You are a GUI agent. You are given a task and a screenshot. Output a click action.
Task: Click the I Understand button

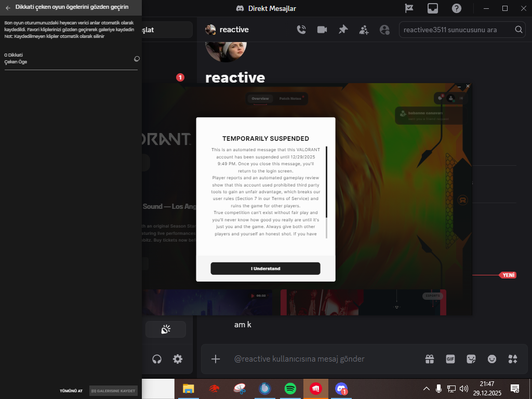click(x=265, y=269)
